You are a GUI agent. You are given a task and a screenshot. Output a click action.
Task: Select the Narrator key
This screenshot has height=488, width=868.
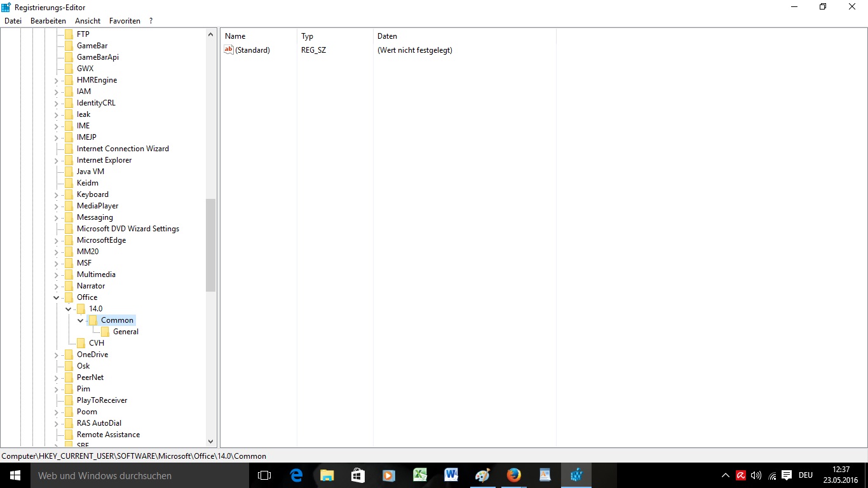point(91,286)
